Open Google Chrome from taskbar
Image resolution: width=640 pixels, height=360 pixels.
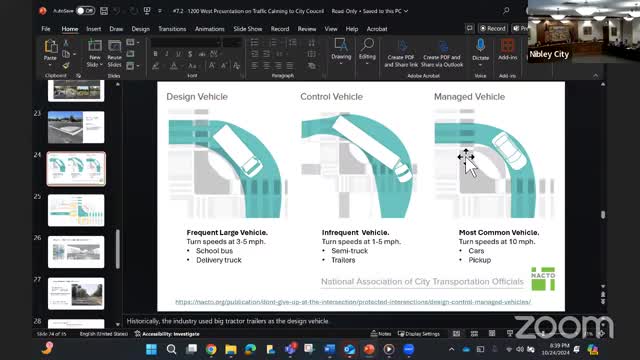point(211,349)
